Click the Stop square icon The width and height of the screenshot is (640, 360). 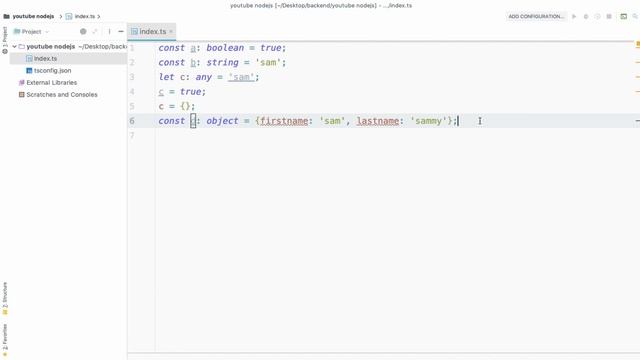click(609, 16)
